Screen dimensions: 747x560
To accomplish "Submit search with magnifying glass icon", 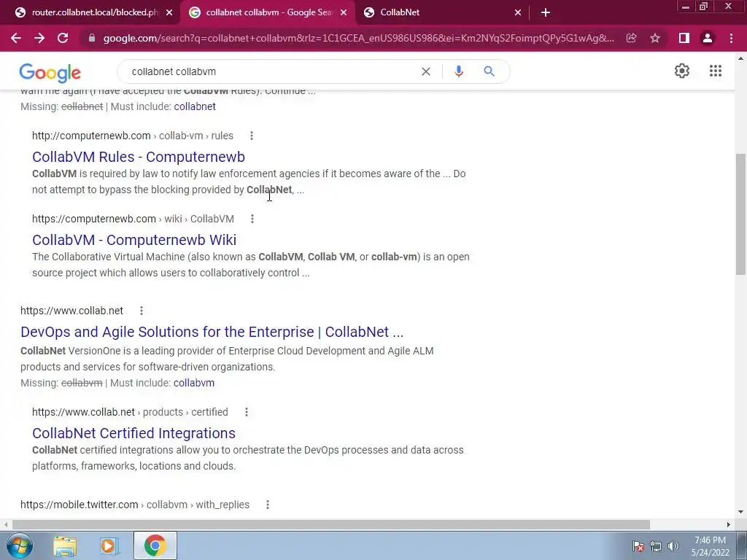I will click(489, 71).
